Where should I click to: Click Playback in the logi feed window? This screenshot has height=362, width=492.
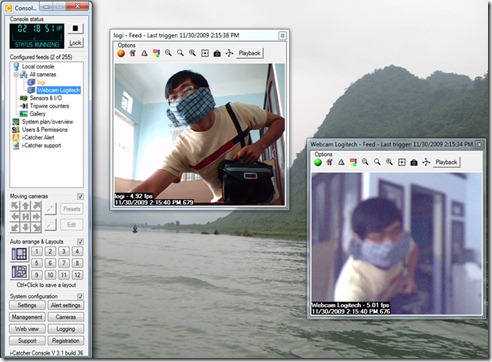(x=250, y=53)
